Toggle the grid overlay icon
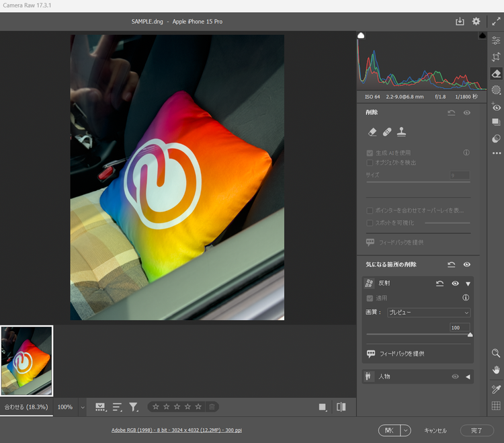This screenshot has width=504, height=443. point(496,406)
